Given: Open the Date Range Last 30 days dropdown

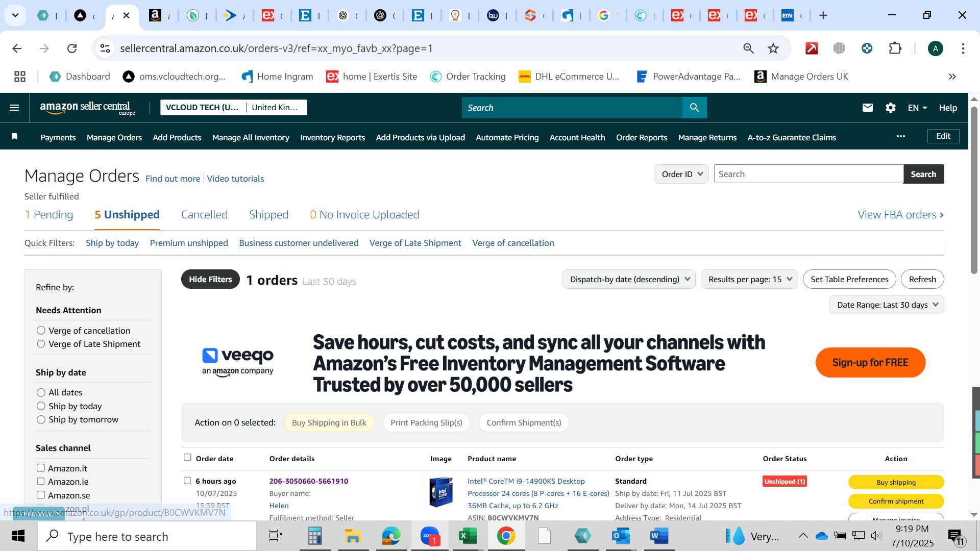Looking at the screenshot, I should click(887, 305).
